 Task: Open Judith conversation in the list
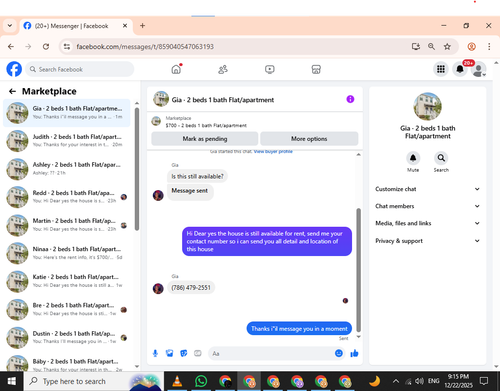[x=66, y=141]
